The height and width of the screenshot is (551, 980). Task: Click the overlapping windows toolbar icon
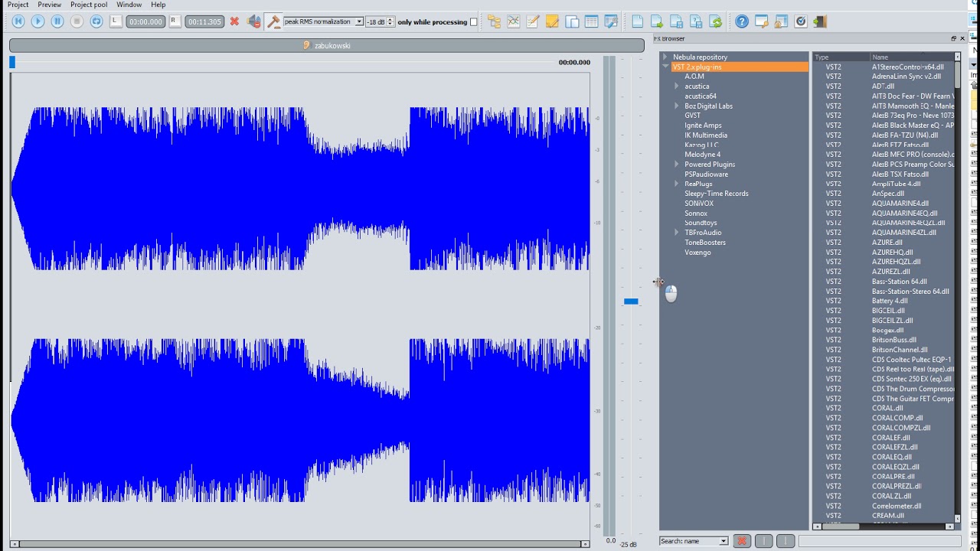572,21
